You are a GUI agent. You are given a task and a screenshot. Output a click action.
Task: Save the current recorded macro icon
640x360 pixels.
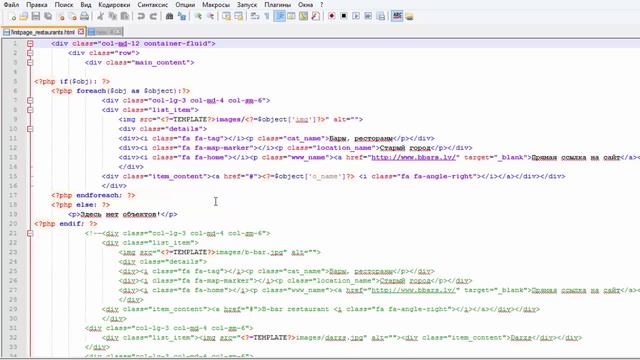coord(380,16)
